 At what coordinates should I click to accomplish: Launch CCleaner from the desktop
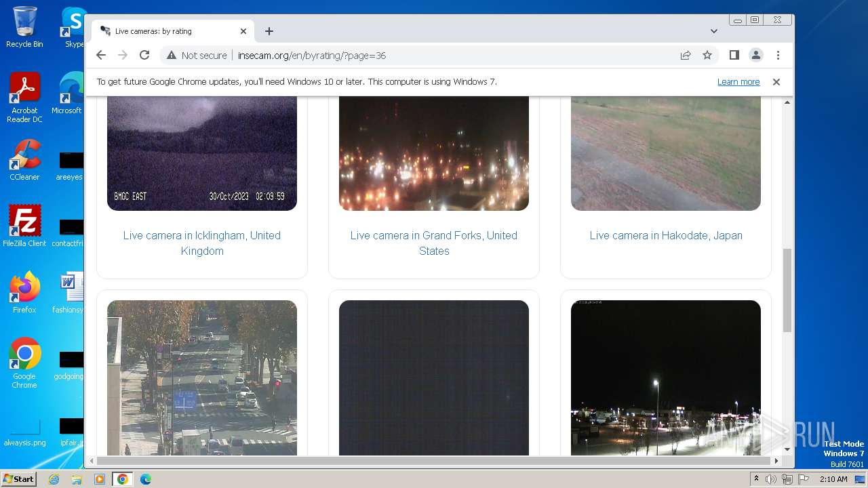[x=24, y=160]
